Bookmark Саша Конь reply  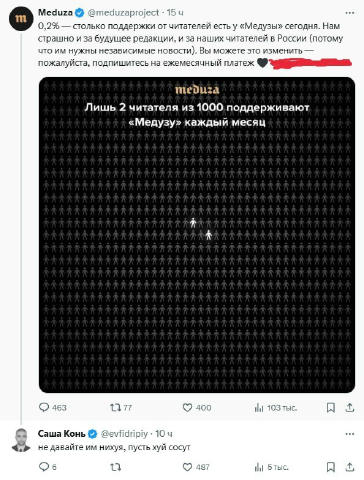(x=331, y=467)
